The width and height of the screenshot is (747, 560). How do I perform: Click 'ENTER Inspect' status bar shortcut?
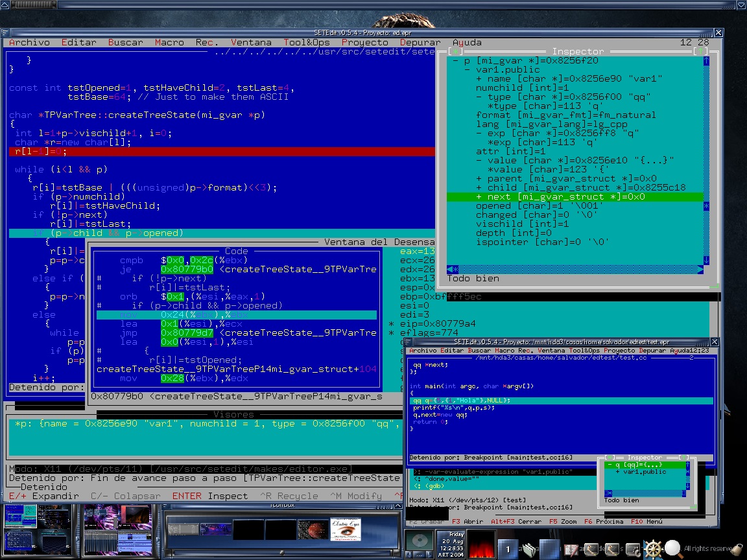(209, 496)
